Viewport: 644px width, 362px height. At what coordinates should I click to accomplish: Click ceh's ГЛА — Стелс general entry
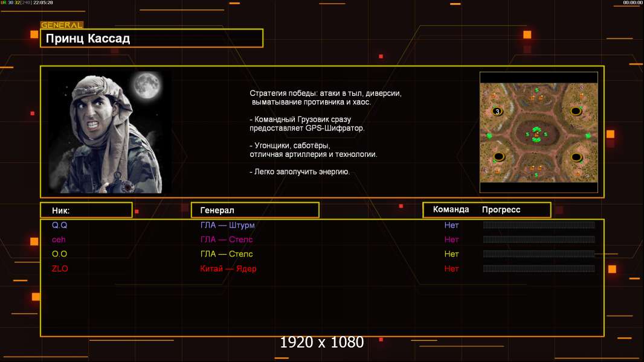coord(227,240)
